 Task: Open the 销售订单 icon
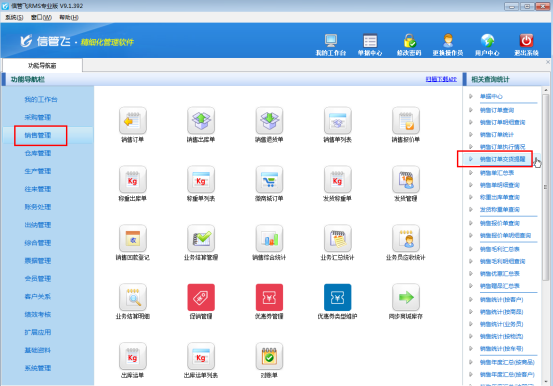coord(133,120)
